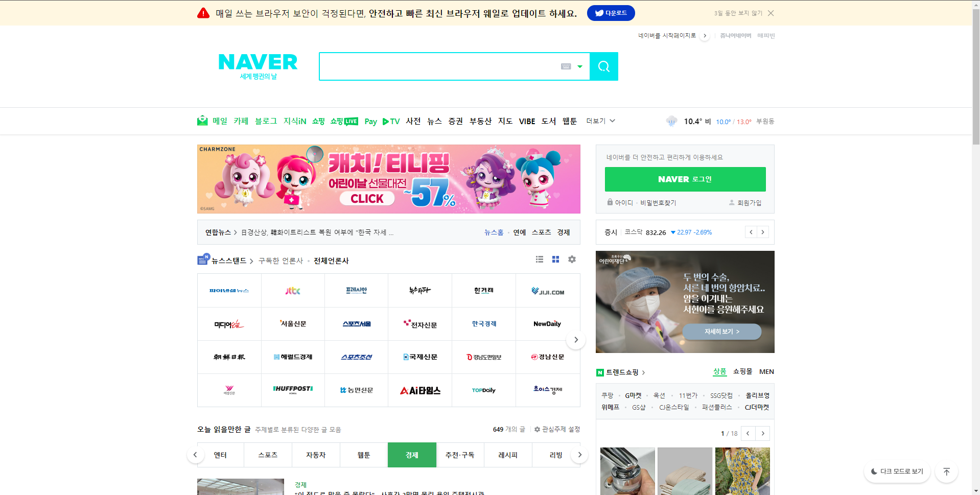980x495 pixels.
Task: Open the JTBC press logo
Action: 293,291
